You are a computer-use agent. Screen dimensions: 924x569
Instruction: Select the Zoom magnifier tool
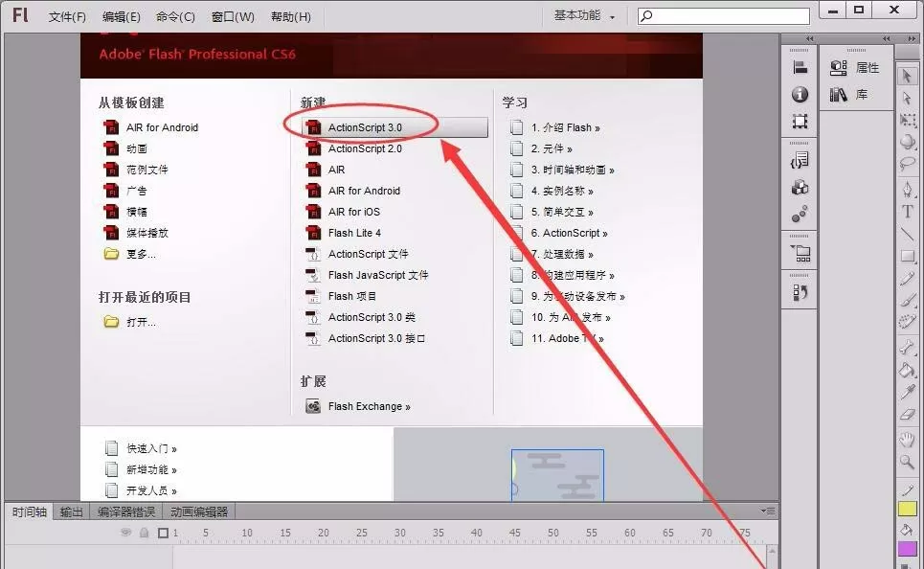[x=908, y=462]
